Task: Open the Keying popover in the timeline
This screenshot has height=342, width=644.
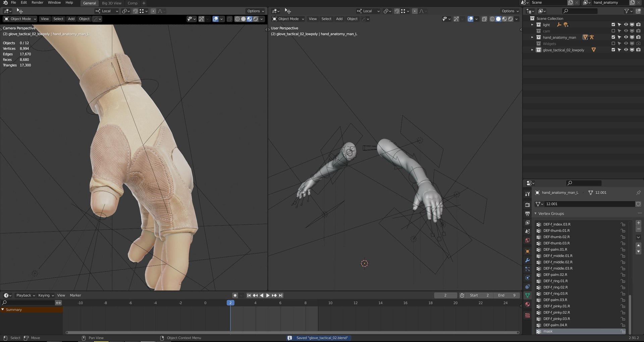Action: [x=46, y=295]
